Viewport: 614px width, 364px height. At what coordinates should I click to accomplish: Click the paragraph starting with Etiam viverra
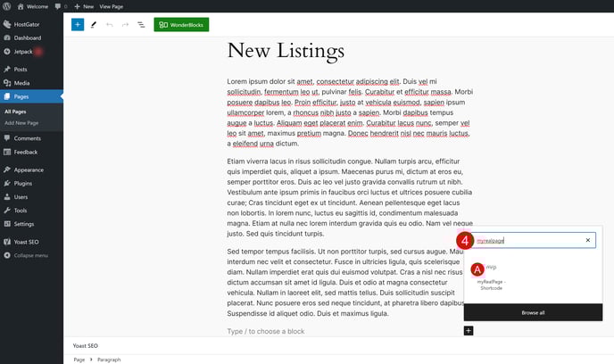click(350, 197)
